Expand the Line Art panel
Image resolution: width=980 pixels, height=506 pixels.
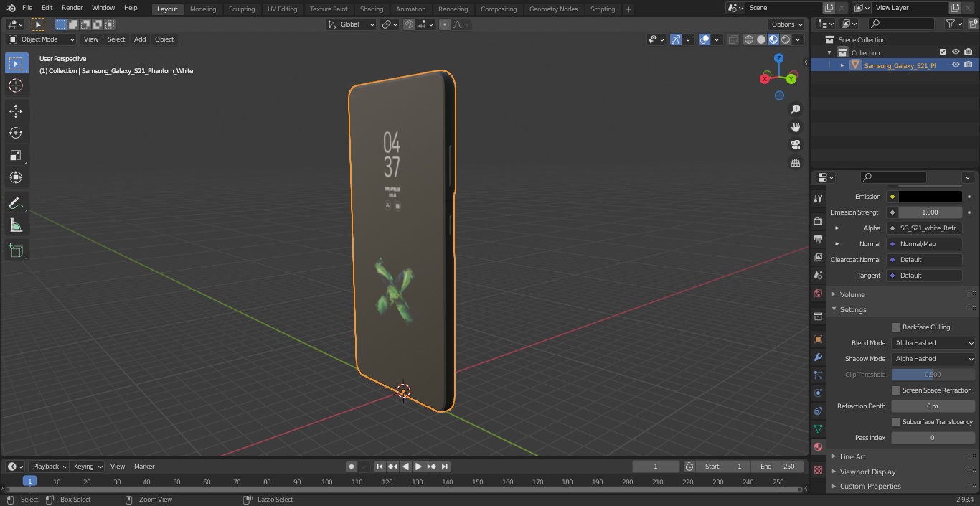pyautogui.click(x=853, y=456)
